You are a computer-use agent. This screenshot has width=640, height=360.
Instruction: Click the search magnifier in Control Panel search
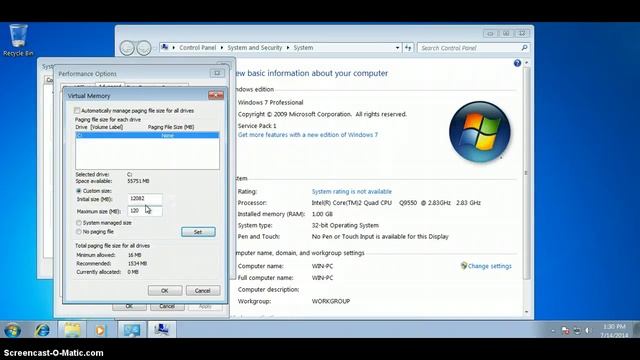tap(524, 48)
